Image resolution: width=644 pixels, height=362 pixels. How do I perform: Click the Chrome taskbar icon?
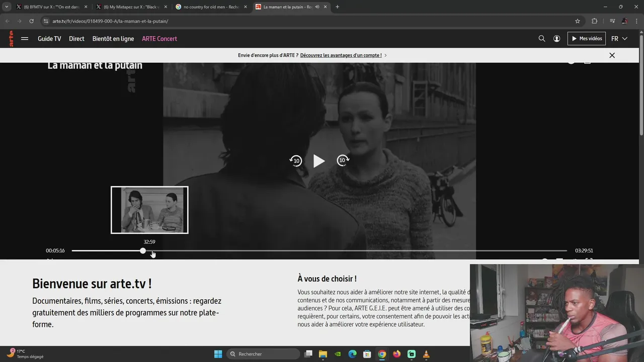[382, 354]
